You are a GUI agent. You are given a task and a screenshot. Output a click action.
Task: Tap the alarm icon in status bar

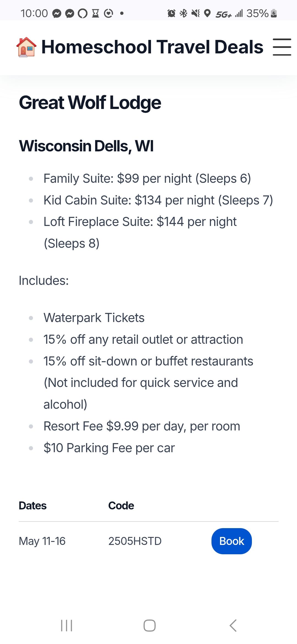pos(171,13)
